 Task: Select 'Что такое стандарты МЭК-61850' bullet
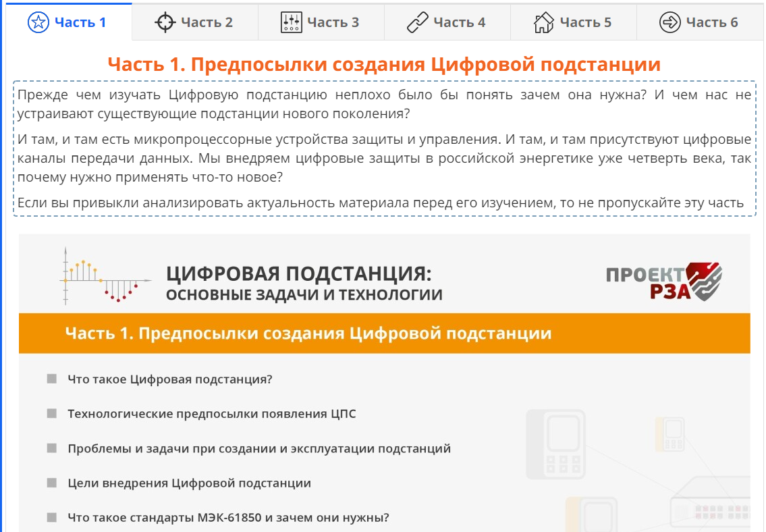pyautogui.click(x=228, y=518)
